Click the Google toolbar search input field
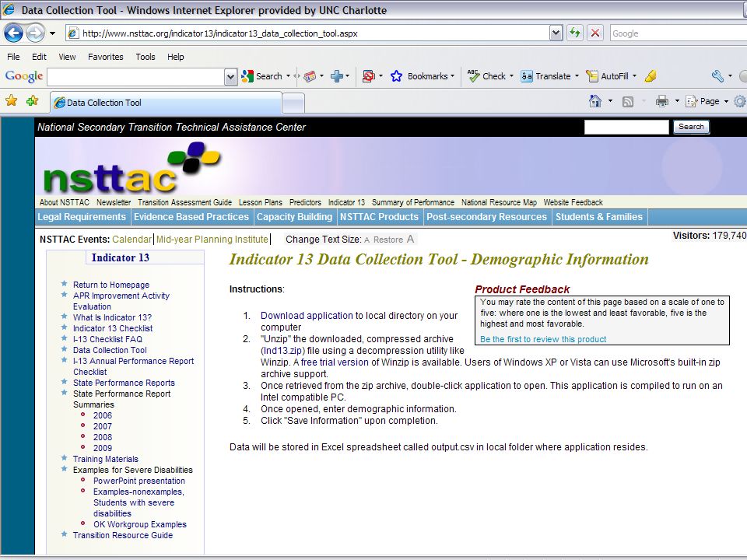The height and width of the screenshot is (560, 747). click(x=135, y=76)
